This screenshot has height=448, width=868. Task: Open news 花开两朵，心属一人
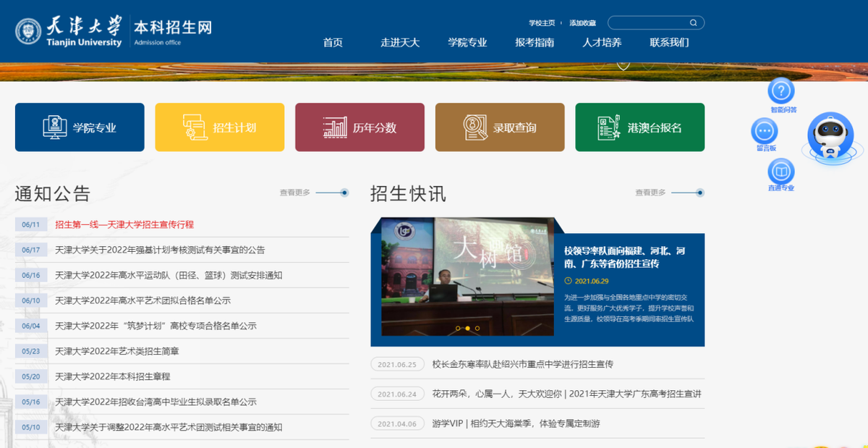pyautogui.click(x=567, y=394)
